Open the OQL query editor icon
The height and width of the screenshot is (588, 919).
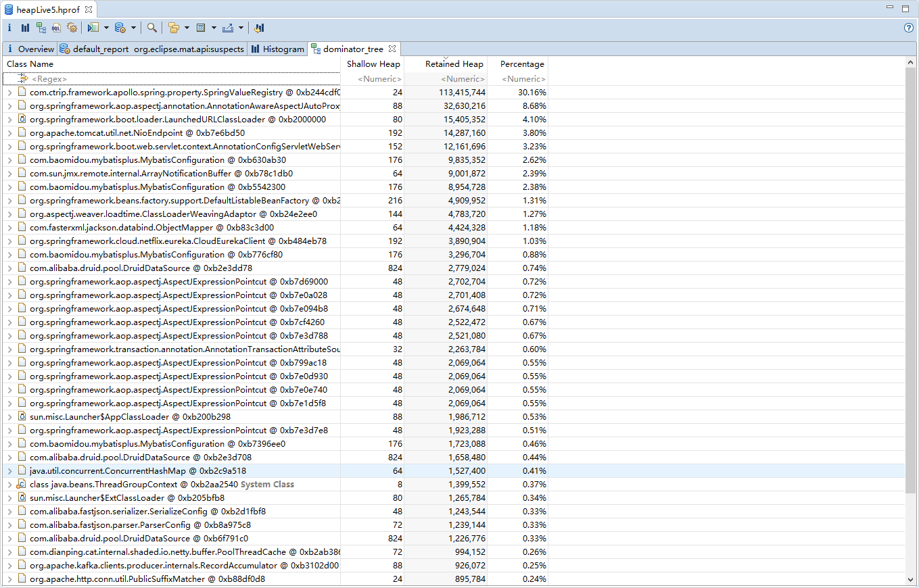point(56,28)
